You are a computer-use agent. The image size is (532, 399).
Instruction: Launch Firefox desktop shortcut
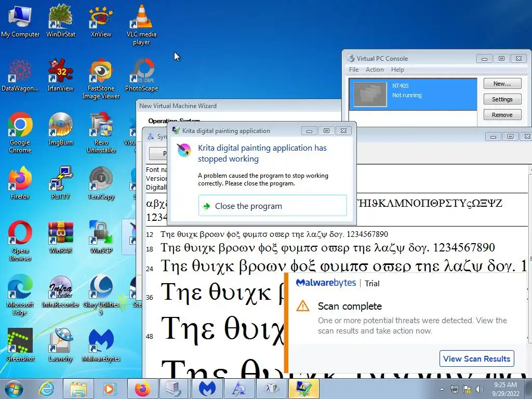pos(20,183)
